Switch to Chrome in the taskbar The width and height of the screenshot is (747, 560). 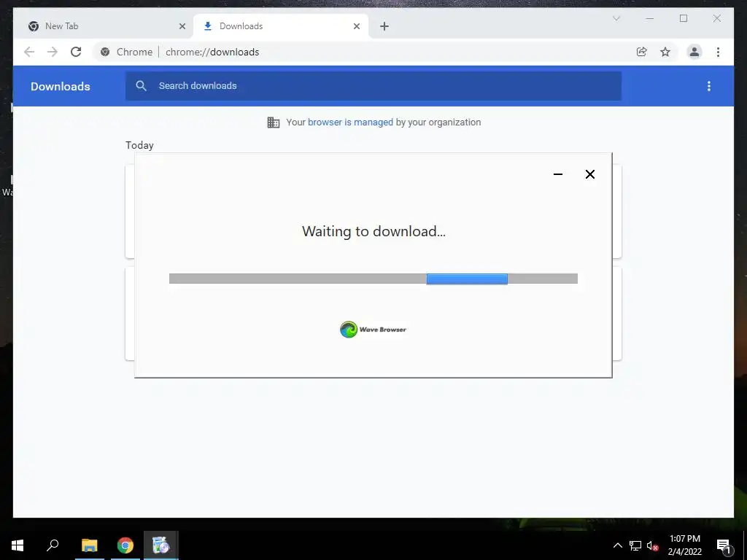tap(125, 545)
